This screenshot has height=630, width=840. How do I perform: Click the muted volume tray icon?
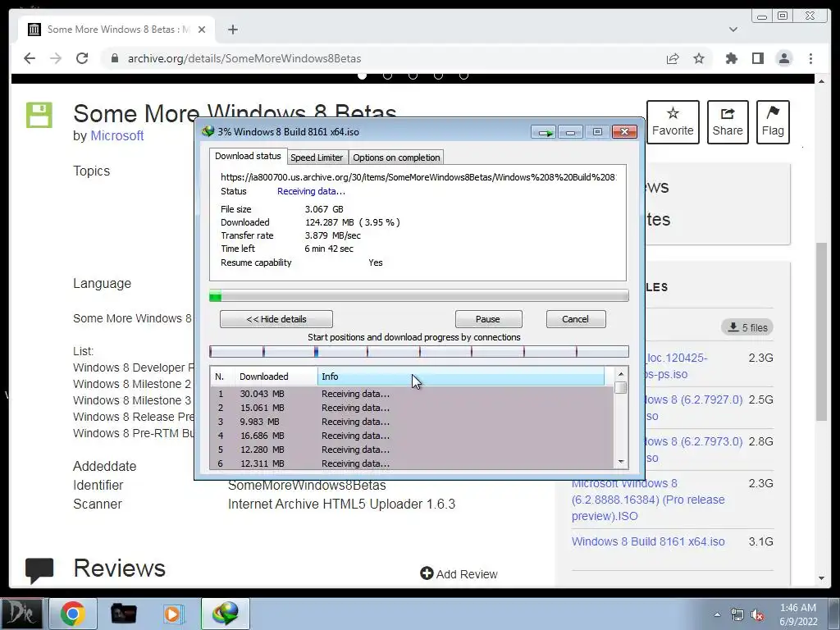(x=757, y=615)
